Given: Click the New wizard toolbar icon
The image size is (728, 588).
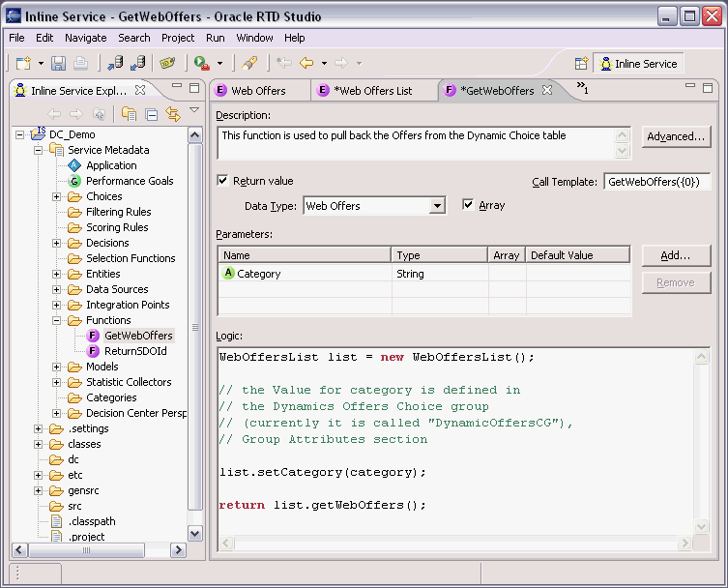Looking at the screenshot, I should point(23,63).
